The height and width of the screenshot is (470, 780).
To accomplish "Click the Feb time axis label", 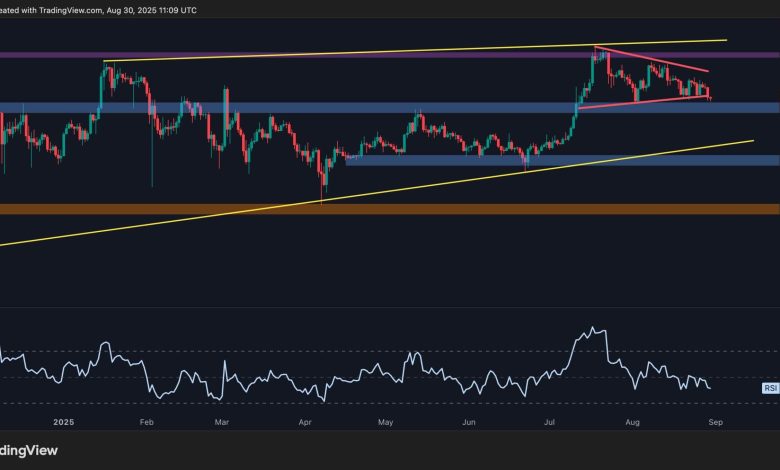I will click(147, 422).
